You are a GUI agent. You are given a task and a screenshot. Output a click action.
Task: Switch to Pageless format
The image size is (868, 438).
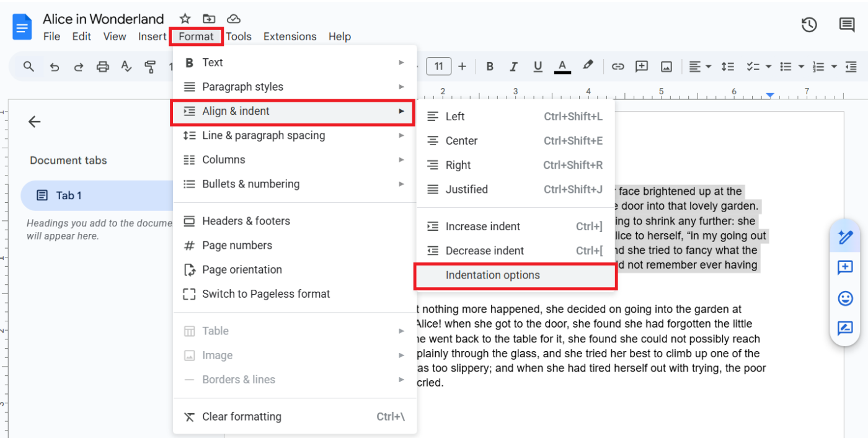click(x=265, y=293)
